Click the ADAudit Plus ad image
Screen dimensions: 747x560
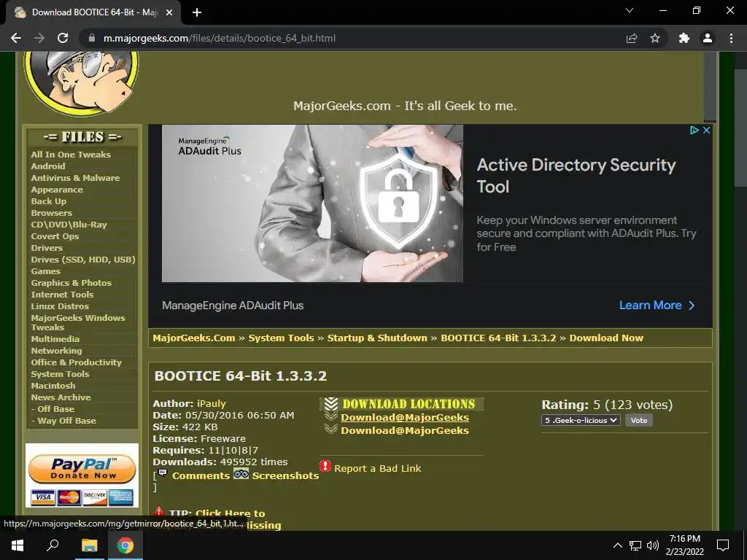tap(312, 203)
